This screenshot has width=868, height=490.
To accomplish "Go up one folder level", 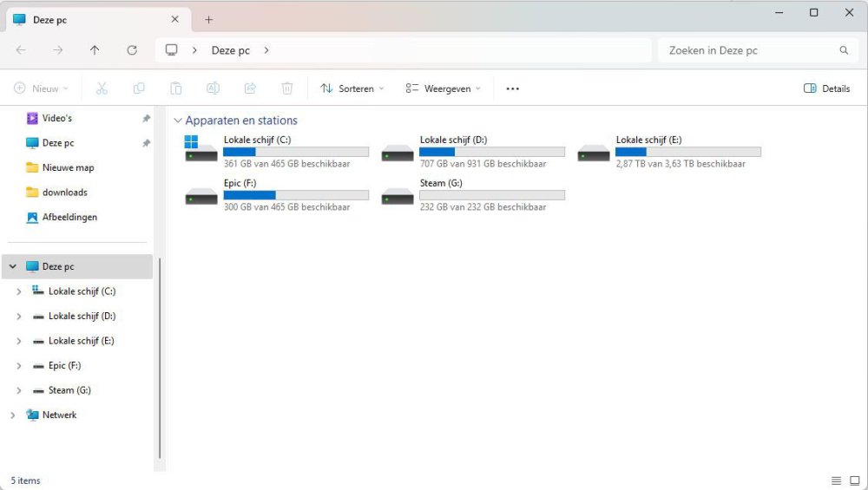I will click(95, 50).
